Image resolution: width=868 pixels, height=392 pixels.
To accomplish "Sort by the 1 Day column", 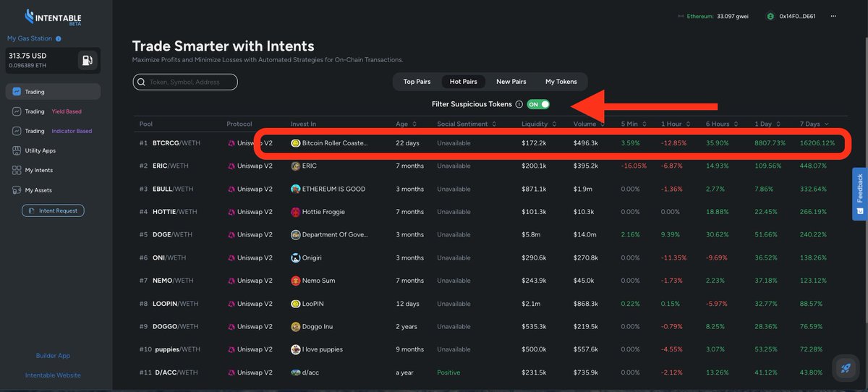I will point(767,124).
